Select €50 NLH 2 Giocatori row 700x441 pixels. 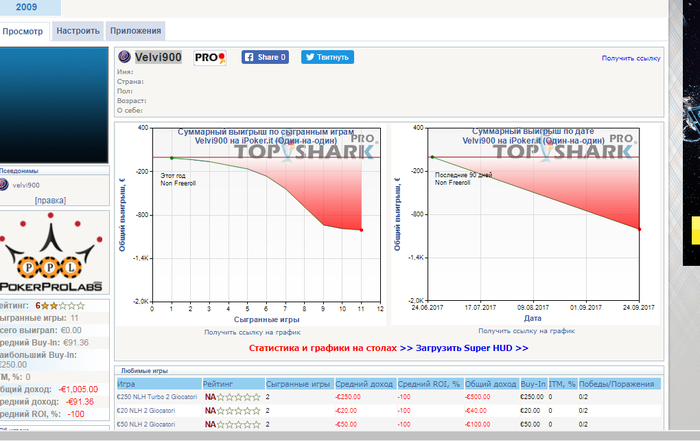[x=388, y=424]
